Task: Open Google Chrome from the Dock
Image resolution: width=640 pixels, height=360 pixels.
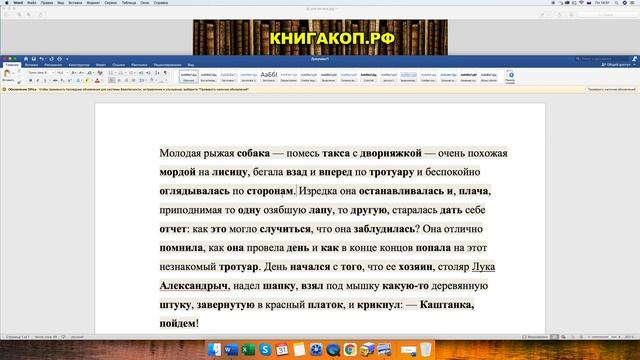Action: point(350,350)
